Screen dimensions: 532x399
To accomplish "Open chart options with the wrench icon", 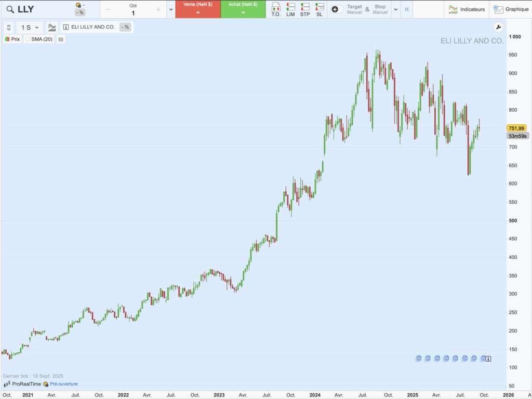I will (x=498, y=27).
